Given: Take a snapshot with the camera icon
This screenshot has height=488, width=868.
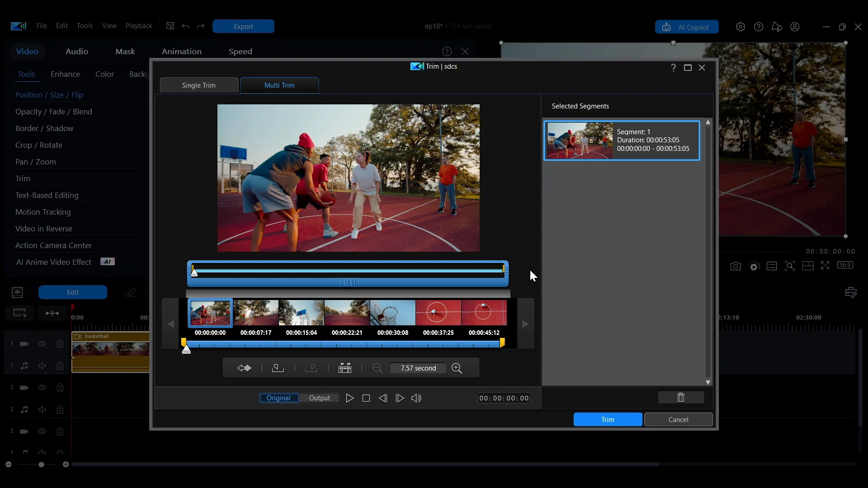Looking at the screenshot, I should tap(736, 266).
